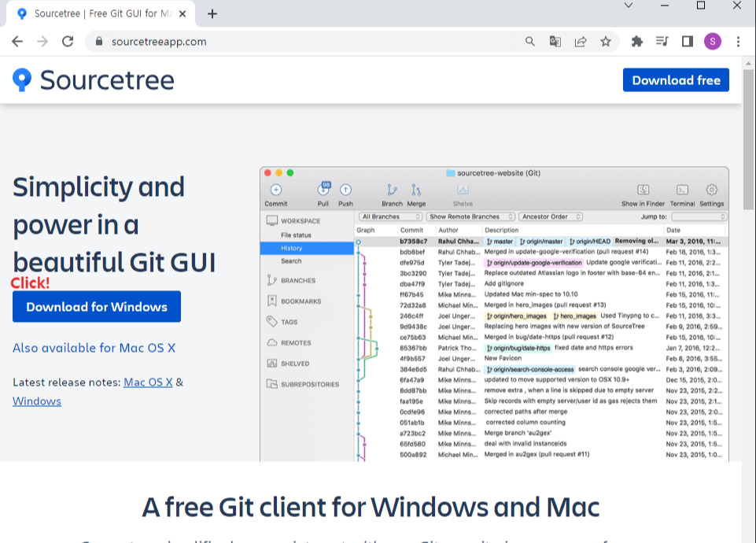The image size is (756, 543).
Task: Click the origin/bug/date-https branch tag
Action: (518, 348)
